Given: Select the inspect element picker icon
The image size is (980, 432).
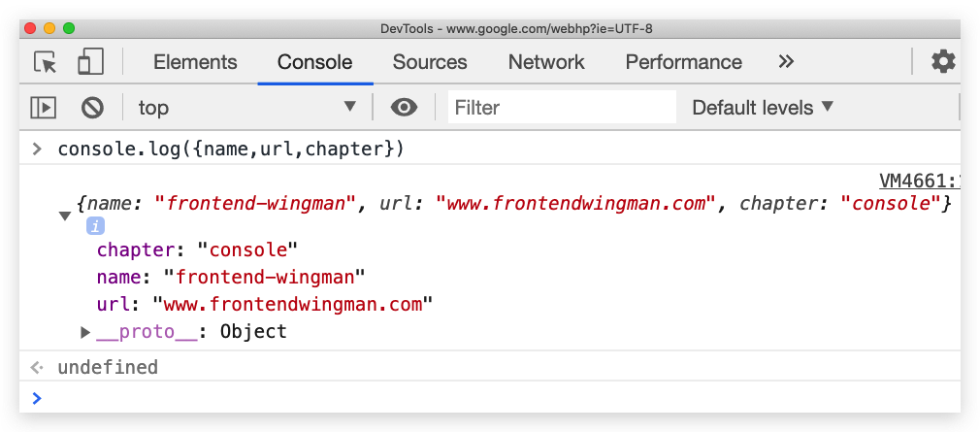Looking at the screenshot, I should (45, 62).
